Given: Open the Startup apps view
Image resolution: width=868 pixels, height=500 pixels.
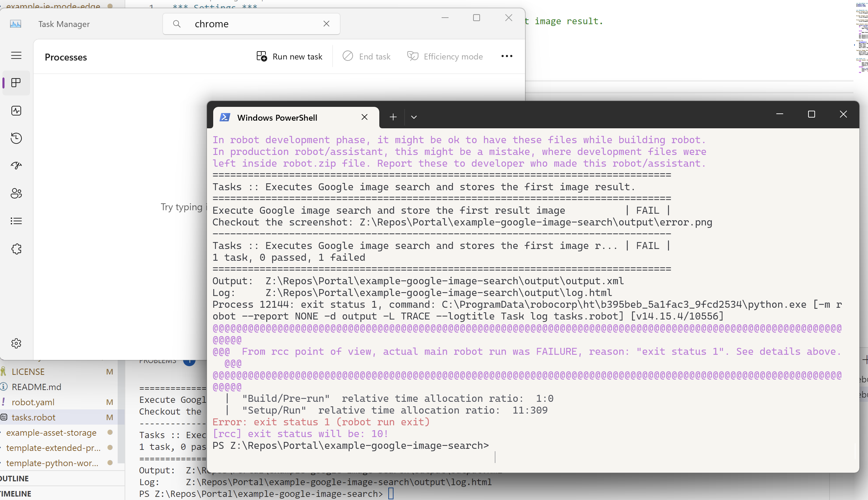Looking at the screenshot, I should pos(16,165).
